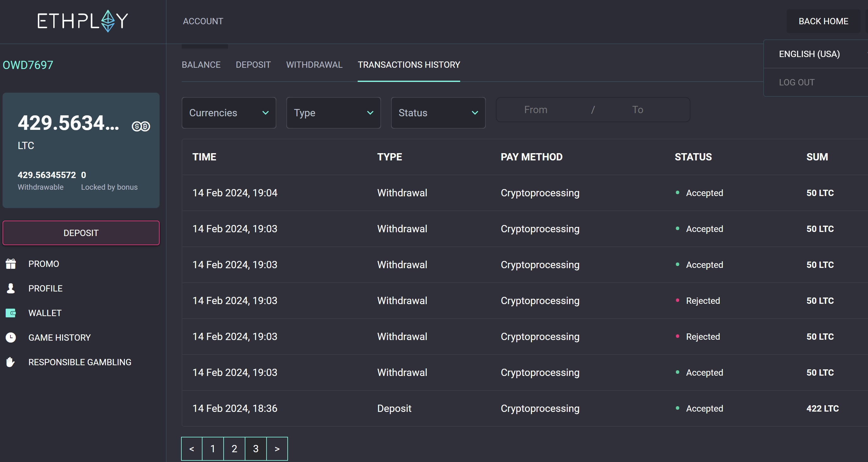Open the Type filter dropdown
The width and height of the screenshot is (868, 462).
point(333,113)
